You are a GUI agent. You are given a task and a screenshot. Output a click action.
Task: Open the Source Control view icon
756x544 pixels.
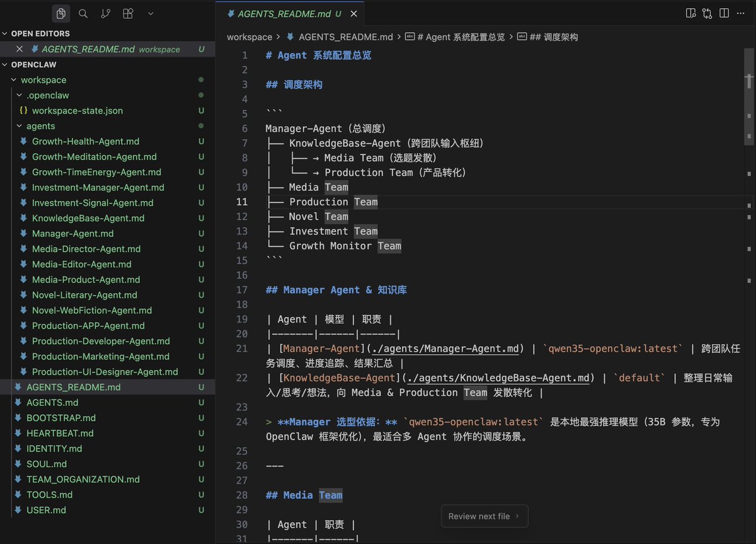coord(105,13)
